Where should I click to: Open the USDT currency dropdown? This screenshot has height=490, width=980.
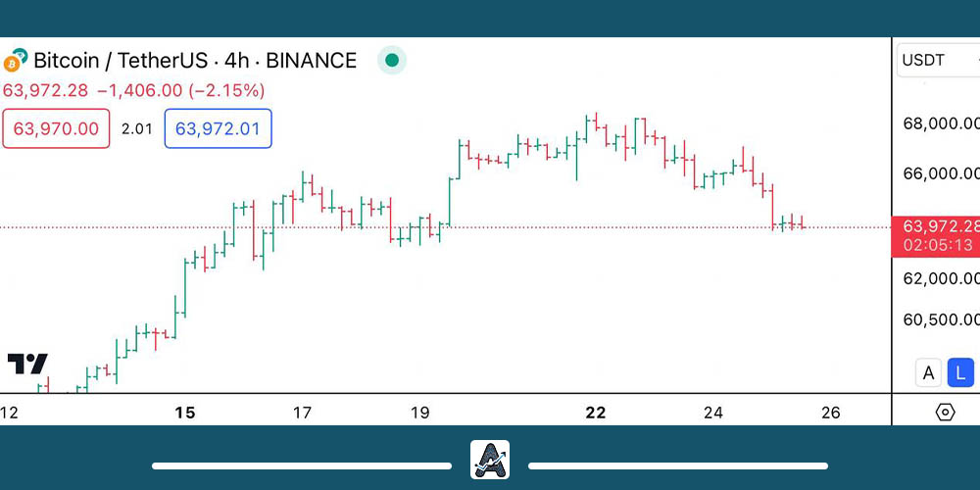coord(937,60)
